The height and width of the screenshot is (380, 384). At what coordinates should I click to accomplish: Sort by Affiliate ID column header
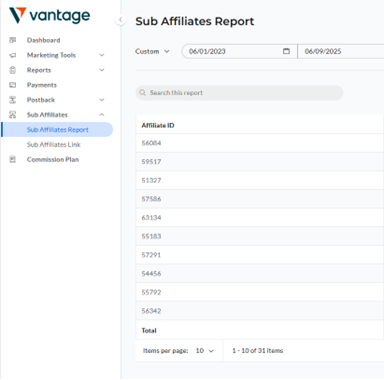pos(158,125)
